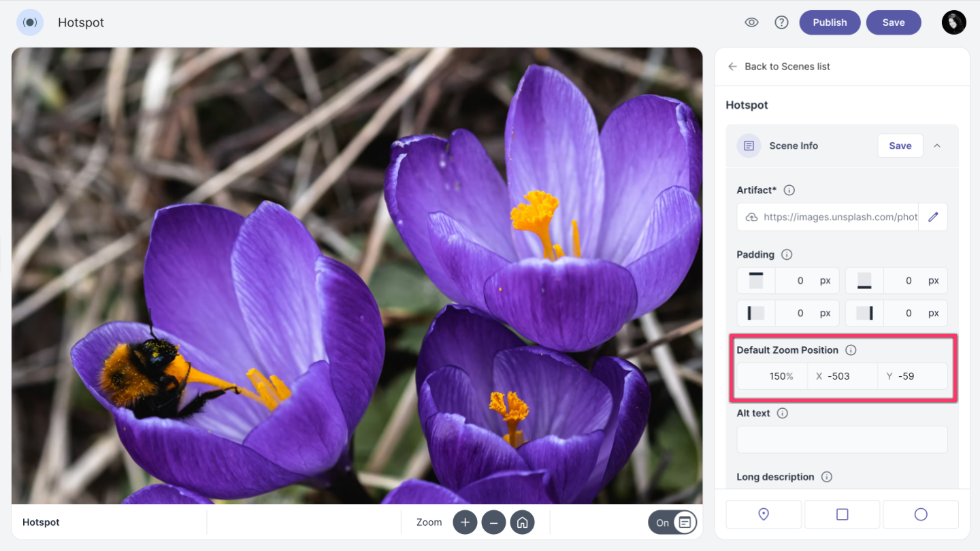Zoom in with the plus button
The image size is (980, 551).
coord(465,522)
